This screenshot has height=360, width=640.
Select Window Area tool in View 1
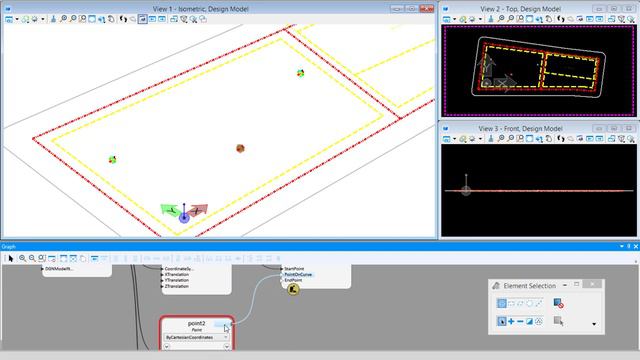tap(82, 19)
